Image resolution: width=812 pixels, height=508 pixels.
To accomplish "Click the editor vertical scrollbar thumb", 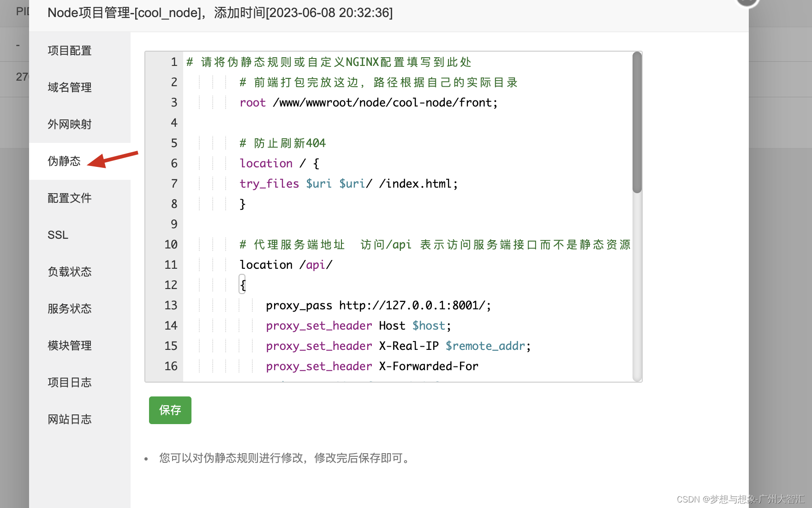I will pos(637,123).
